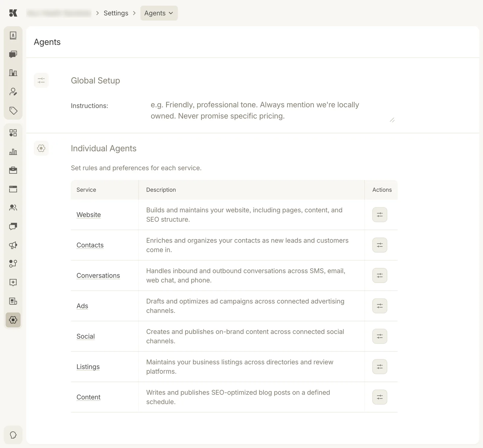This screenshot has height=448, width=483.
Task: Open the settings gear icon in the sidebar
Action: (x=13, y=320)
